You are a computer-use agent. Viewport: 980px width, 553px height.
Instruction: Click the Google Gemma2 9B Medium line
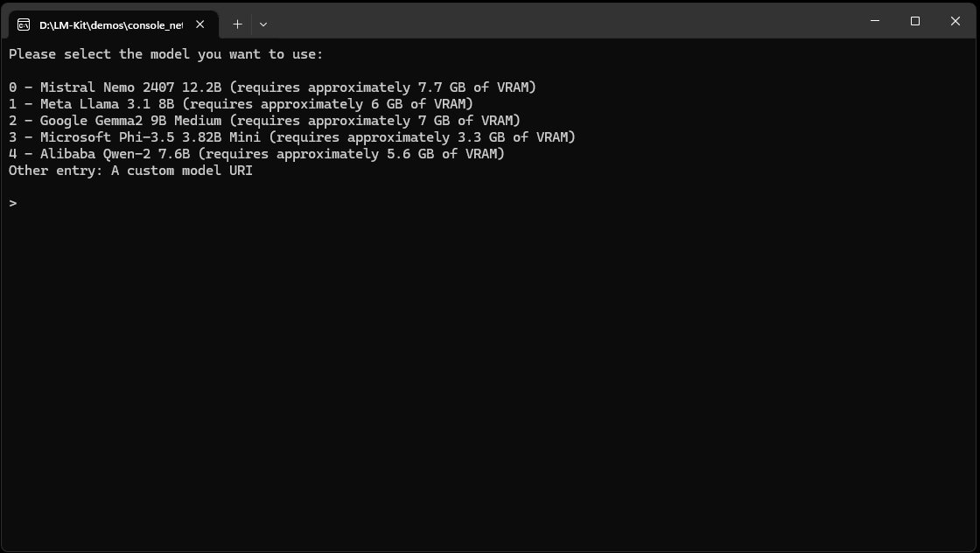click(x=264, y=121)
